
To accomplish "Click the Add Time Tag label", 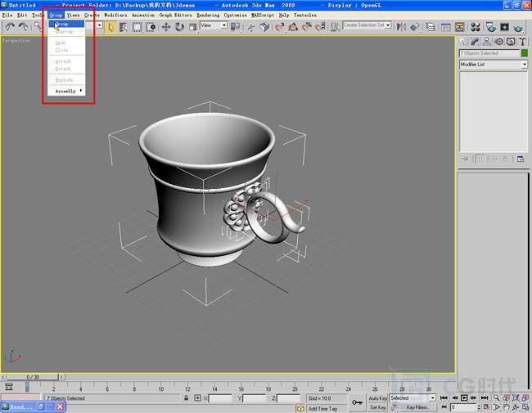I will click(322, 409).
